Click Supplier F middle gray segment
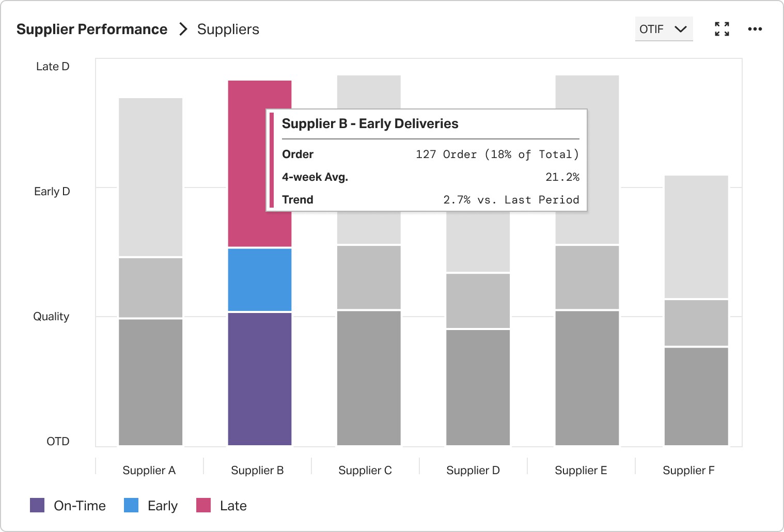Image resolution: width=784 pixels, height=532 pixels. tap(696, 323)
